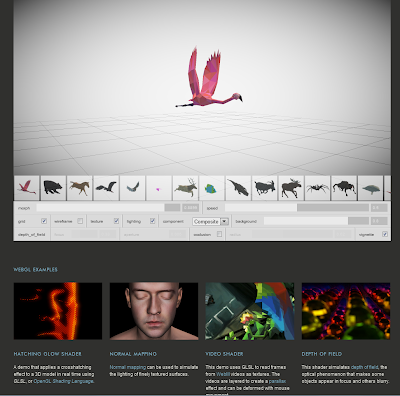Uncheck the vignette option

tap(385, 234)
